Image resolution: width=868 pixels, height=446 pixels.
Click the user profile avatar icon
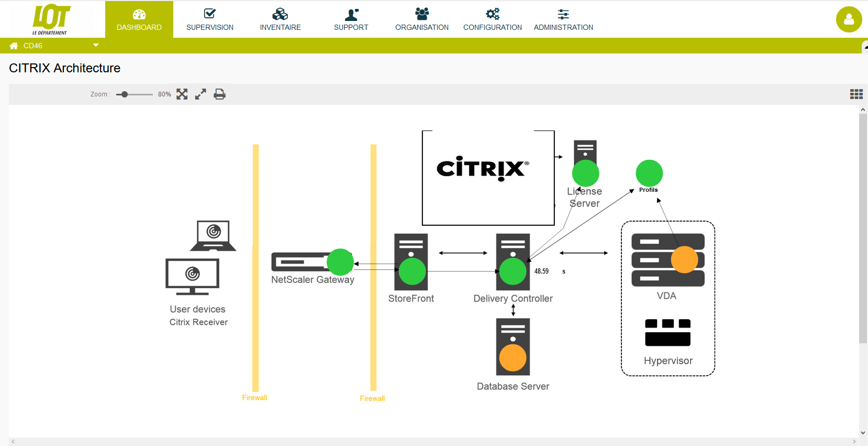pyautogui.click(x=849, y=19)
